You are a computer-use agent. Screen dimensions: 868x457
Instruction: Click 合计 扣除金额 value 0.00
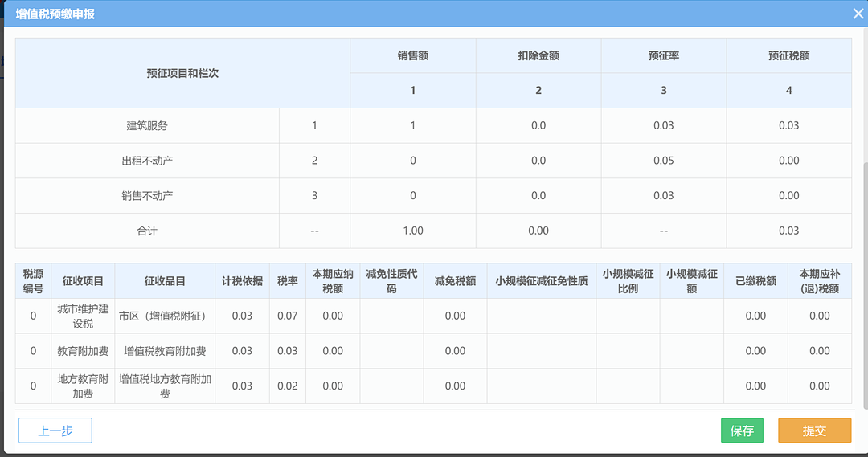coord(538,231)
